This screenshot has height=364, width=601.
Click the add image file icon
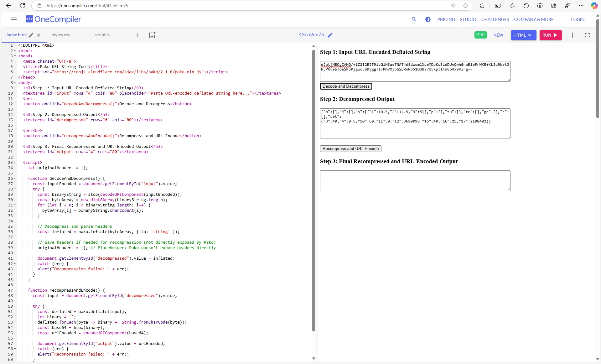(152, 35)
